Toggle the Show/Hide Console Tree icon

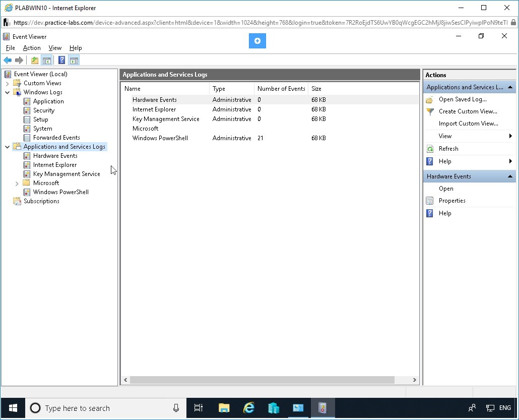click(x=47, y=61)
